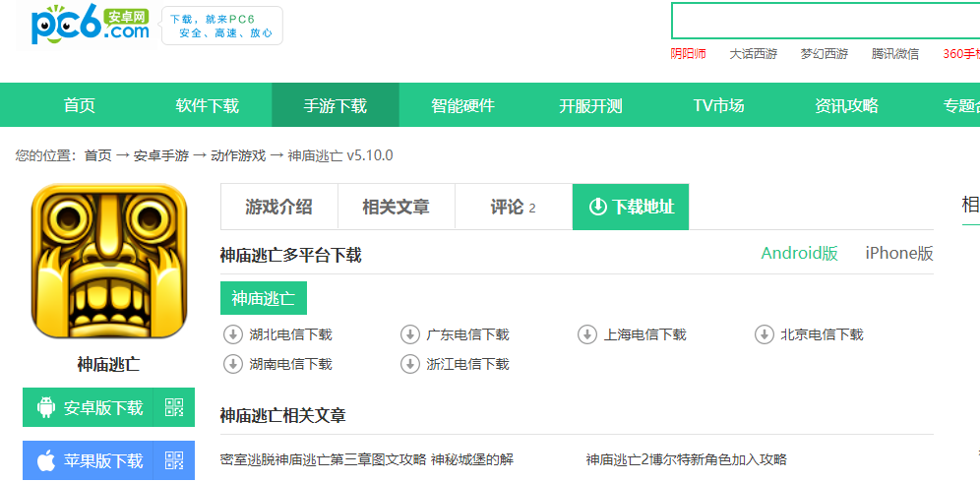
Task: Click the PC6.com site logo
Action: 91,25
